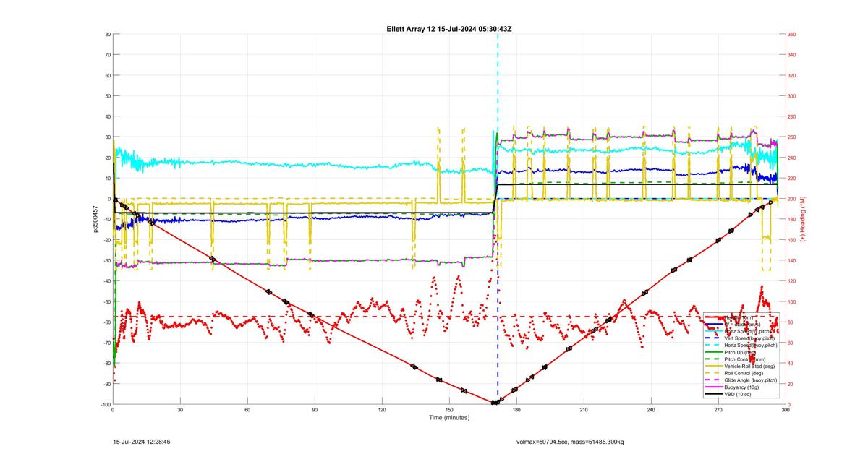Select legend entry 'Pitch Control (mm)'

coord(744,359)
